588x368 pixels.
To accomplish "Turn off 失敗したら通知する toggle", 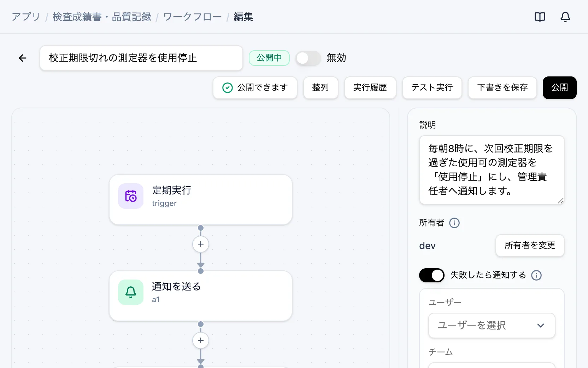I will coord(432,275).
